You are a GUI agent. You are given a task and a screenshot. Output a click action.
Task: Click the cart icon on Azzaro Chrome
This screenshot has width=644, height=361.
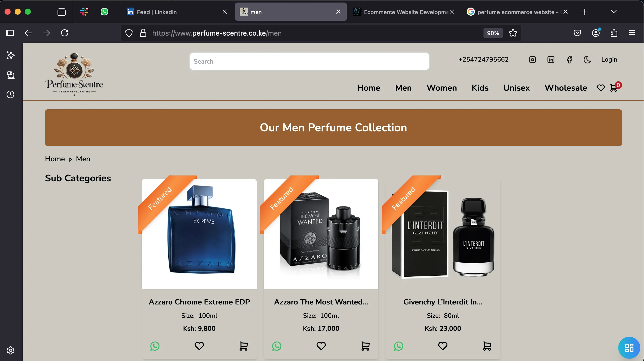point(244,346)
